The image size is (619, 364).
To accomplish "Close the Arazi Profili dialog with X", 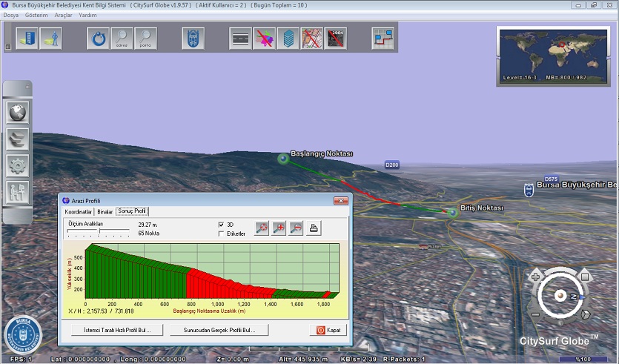I will coord(341,201).
